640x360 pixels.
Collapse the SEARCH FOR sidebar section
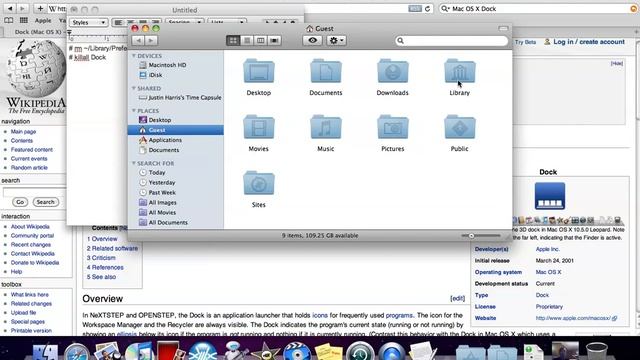[134, 163]
